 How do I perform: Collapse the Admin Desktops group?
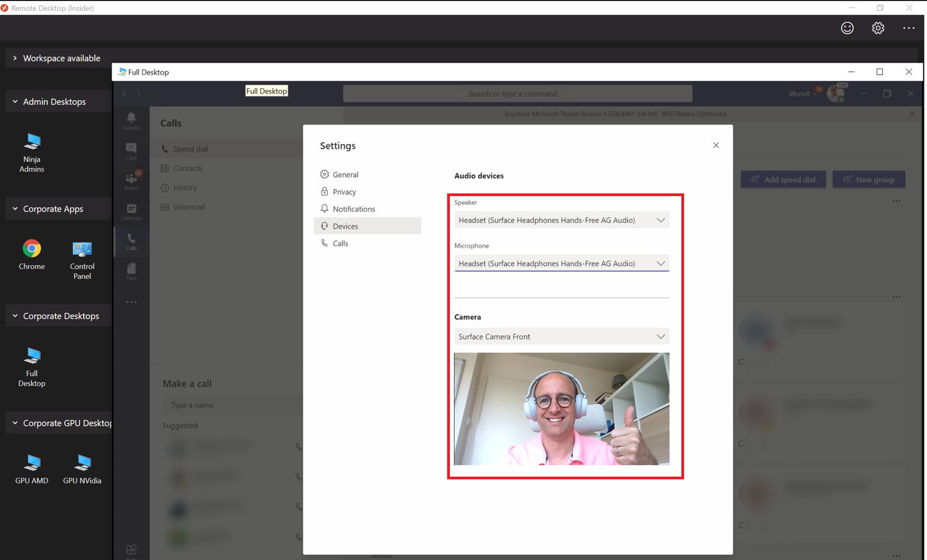point(15,101)
